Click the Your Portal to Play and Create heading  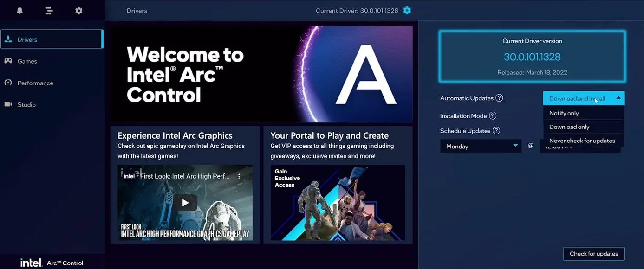[330, 135]
